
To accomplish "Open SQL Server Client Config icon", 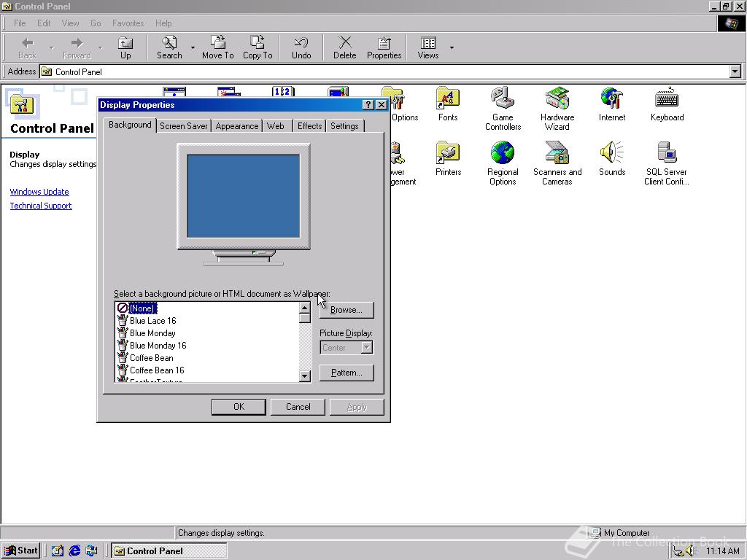I will click(666, 154).
